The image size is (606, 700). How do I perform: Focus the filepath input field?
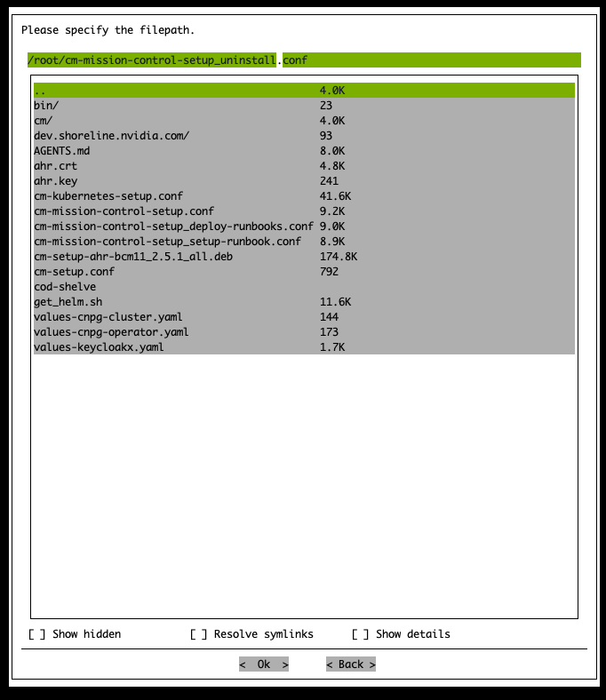coord(304,60)
